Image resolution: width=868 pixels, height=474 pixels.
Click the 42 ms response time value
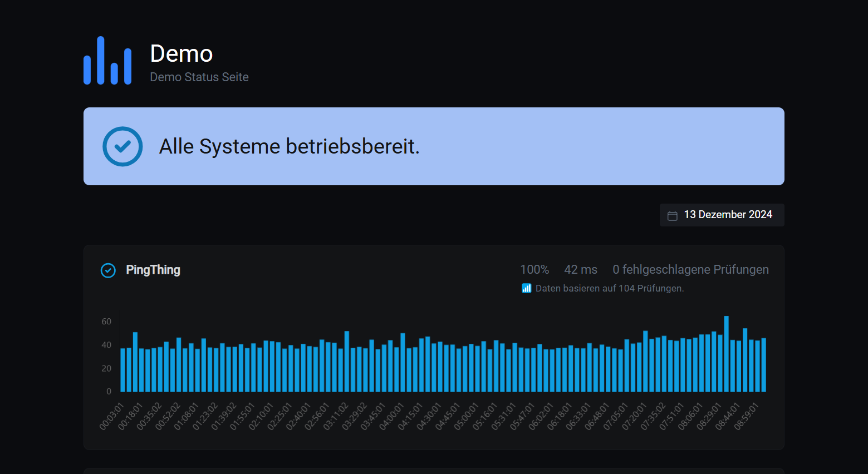[580, 269]
